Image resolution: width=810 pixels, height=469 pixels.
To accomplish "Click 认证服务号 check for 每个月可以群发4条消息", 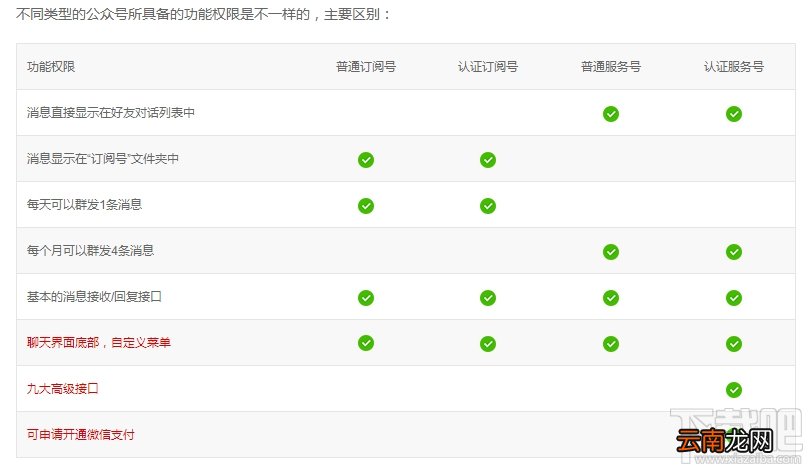I will tap(734, 252).
